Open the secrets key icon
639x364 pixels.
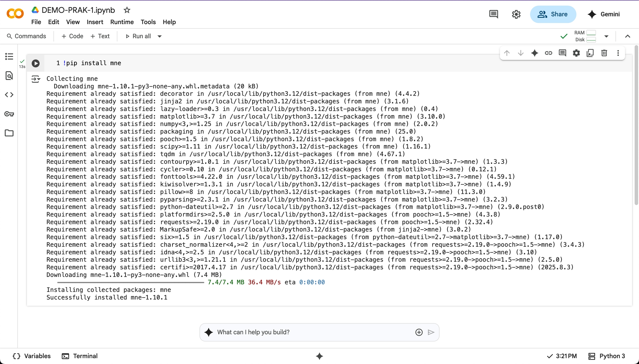point(9,114)
